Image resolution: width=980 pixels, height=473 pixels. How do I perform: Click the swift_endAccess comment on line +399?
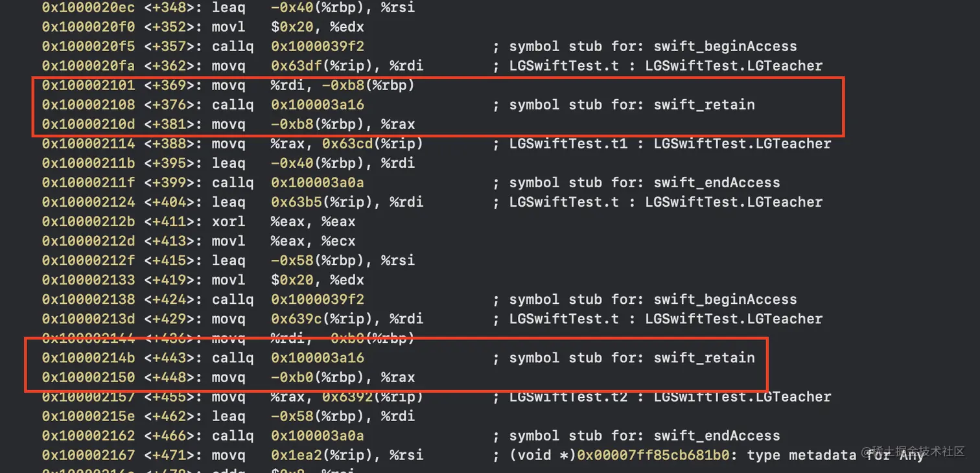[644, 183]
